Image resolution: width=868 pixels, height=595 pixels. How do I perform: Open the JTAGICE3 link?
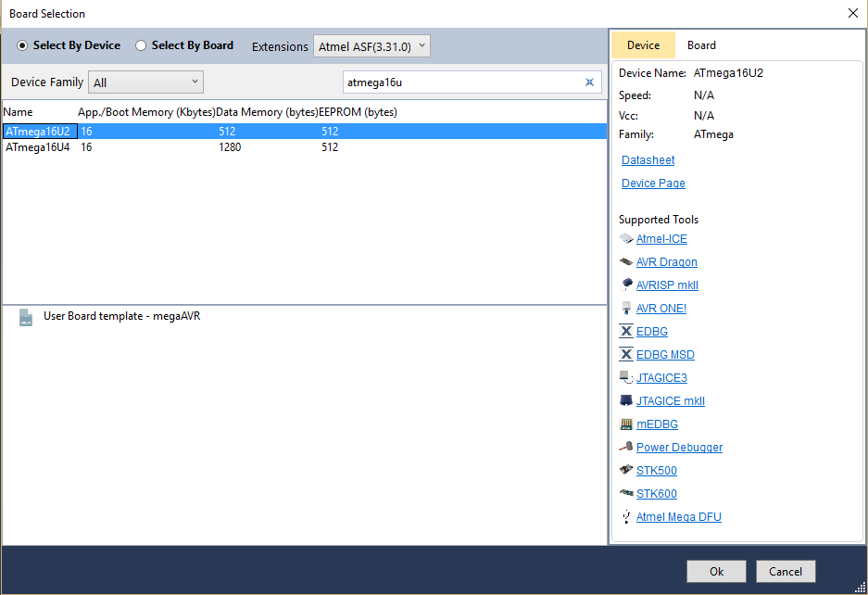tap(661, 378)
